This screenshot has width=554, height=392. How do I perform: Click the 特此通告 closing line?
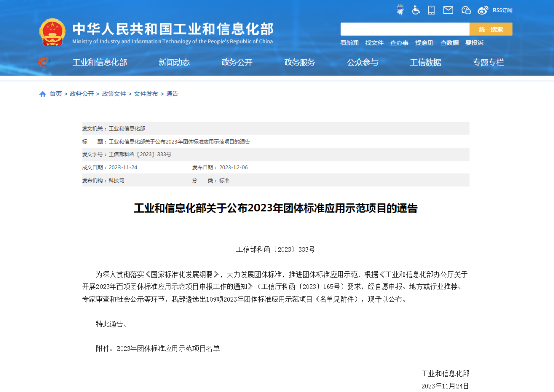(112, 324)
